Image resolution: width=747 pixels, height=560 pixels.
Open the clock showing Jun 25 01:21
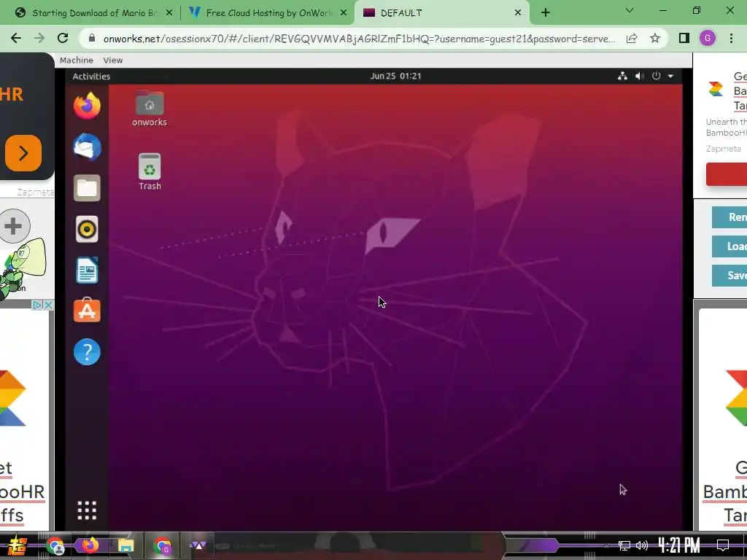pyautogui.click(x=395, y=76)
